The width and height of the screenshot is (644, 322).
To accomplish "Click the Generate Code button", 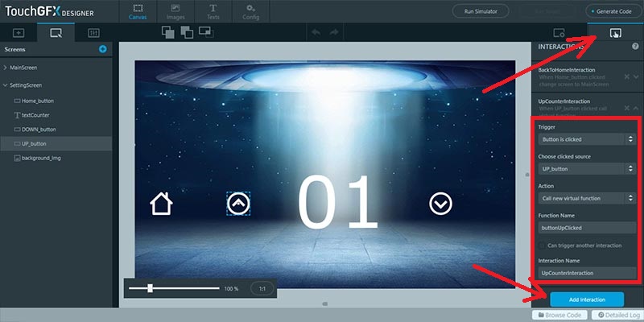I will (613, 11).
